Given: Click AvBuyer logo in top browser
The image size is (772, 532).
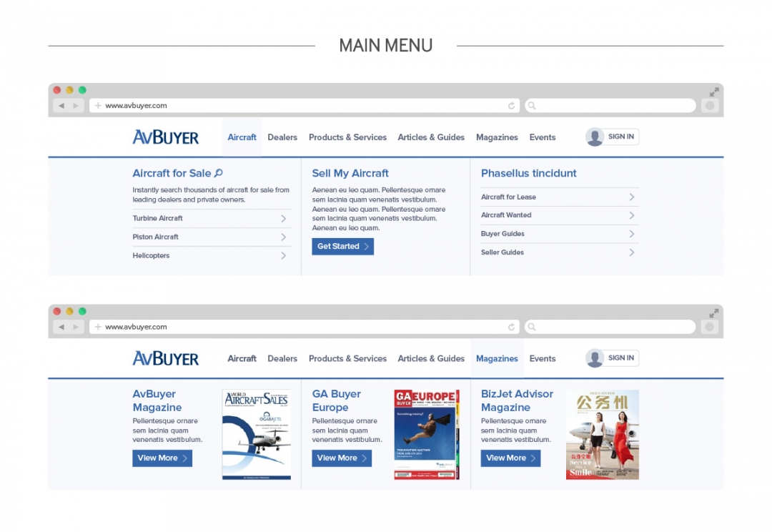Looking at the screenshot, I should pos(165,137).
